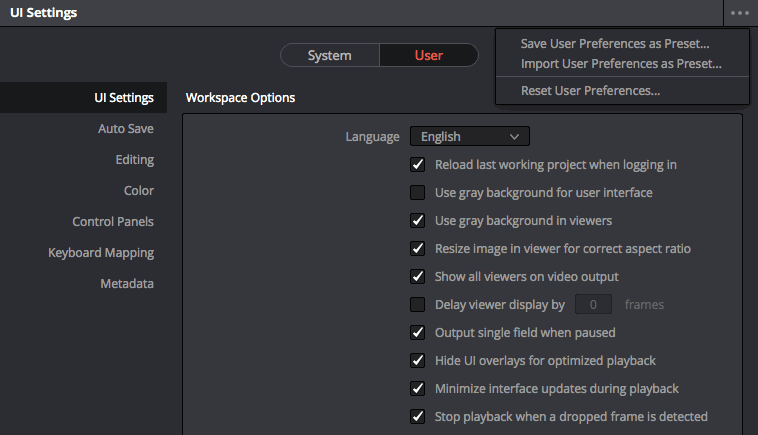
Task: Uncheck Stop playback when dropped frame detected
Action: [418, 417]
